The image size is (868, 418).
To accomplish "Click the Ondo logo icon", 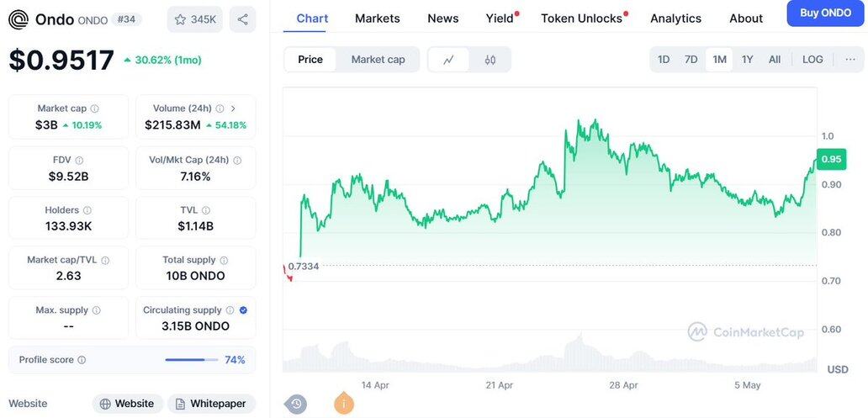I will (19, 19).
